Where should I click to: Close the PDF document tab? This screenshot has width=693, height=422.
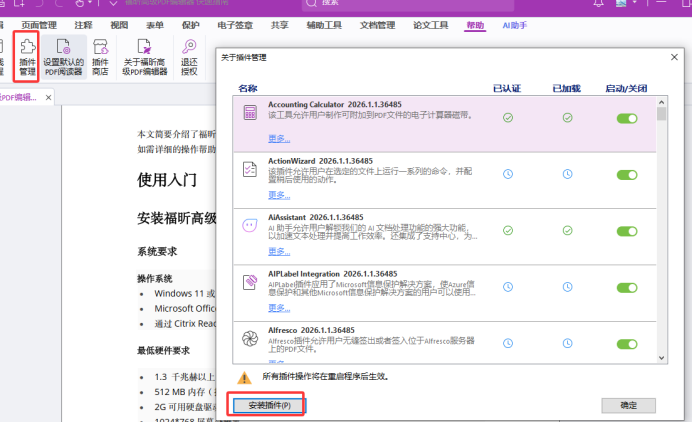(49, 98)
